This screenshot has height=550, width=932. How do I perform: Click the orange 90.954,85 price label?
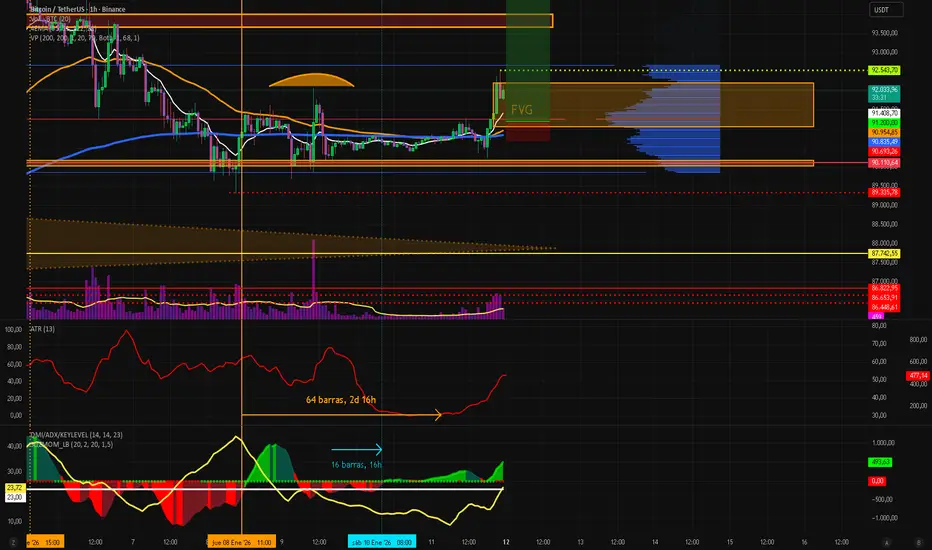coord(884,132)
